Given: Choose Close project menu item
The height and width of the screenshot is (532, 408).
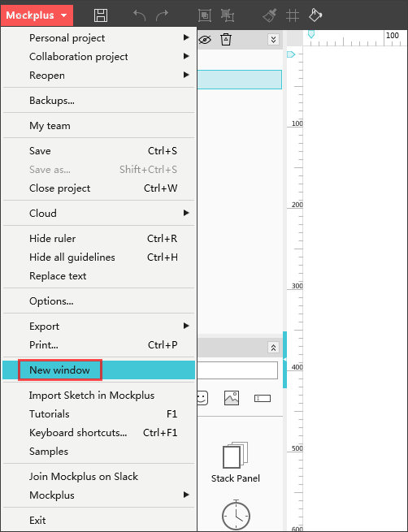Looking at the screenshot, I should 98,188.
